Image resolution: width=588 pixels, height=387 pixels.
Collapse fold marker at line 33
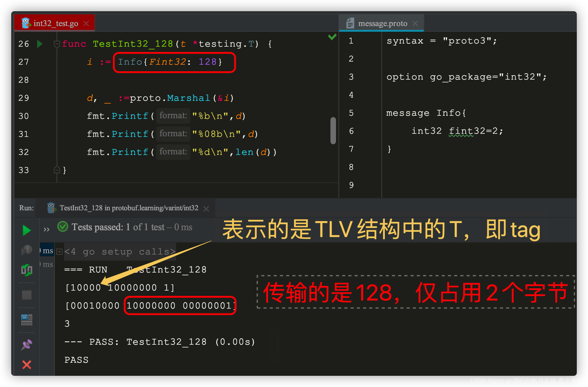[57, 170]
